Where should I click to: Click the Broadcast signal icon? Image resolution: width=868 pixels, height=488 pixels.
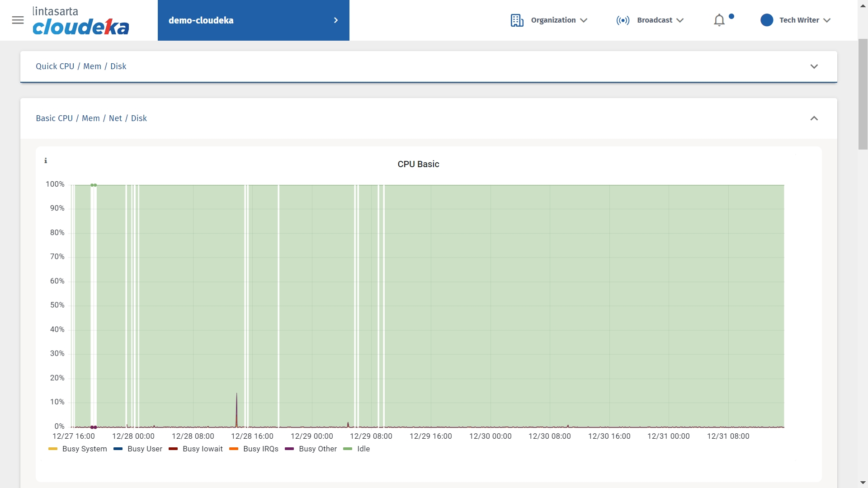pyautogui.click(x=623, y=20)
